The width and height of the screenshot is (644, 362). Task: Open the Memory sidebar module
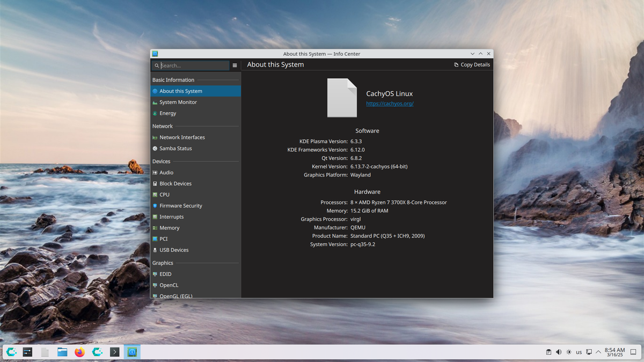(195, 228)
